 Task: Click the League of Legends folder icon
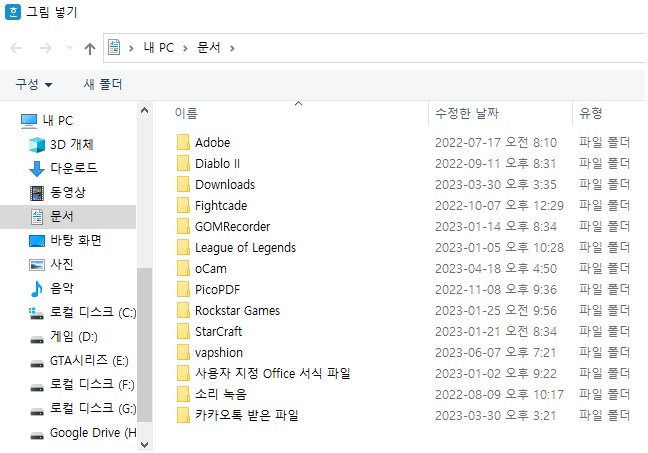tap(183, 248)
